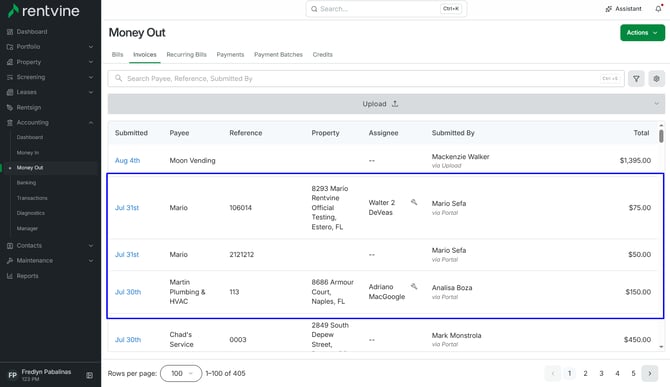Image resolution: width=670 pixels, height=387 pixels.
Task: Open the Actions dropdown
Action: [642, 32]
